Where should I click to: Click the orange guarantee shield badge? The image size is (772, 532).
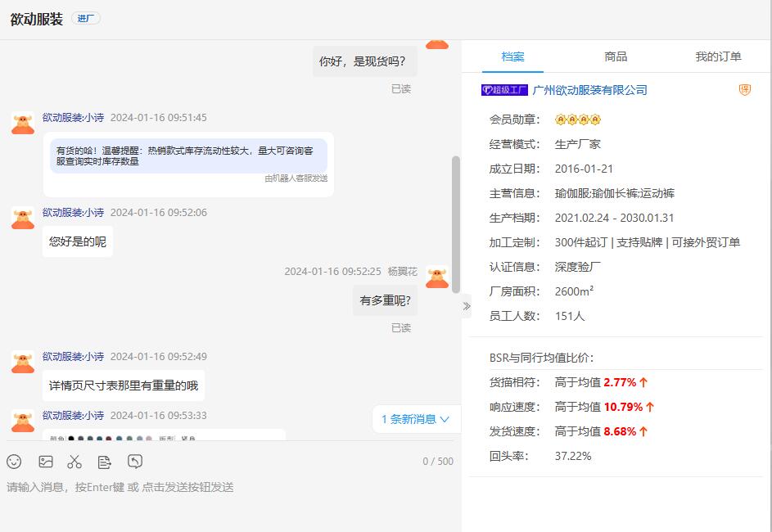tap(744, 90)
